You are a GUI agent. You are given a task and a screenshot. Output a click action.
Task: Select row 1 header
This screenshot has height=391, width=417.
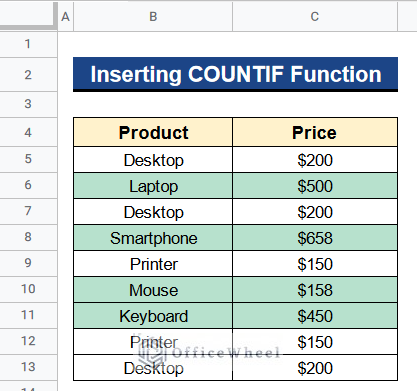coord(28,44)
